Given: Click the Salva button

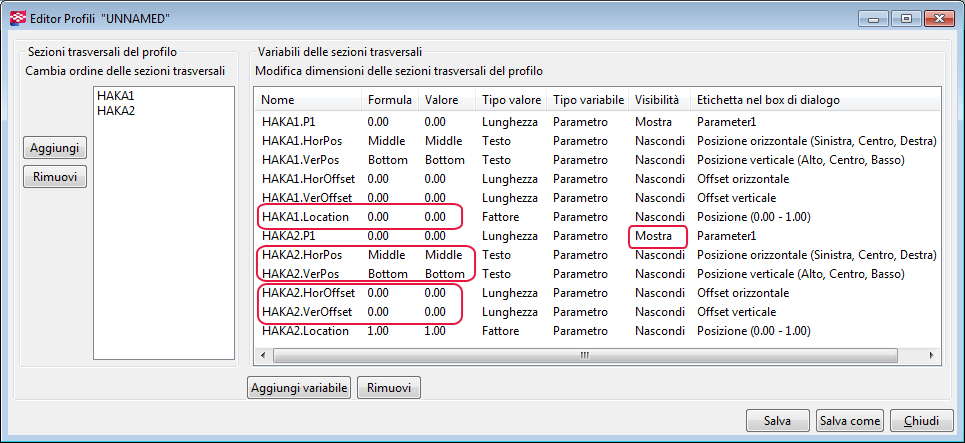Looking at the screenshot, I should click(777, 420).
